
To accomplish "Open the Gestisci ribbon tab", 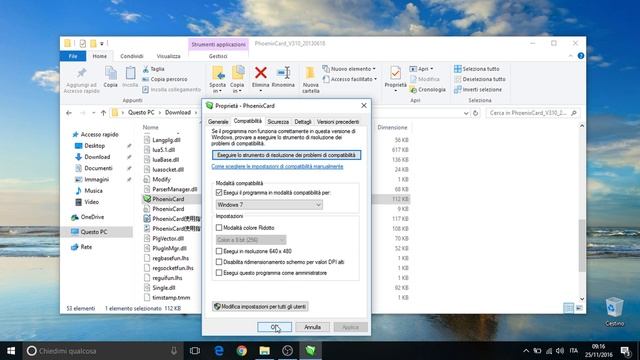I will click(x=218, y=56).
